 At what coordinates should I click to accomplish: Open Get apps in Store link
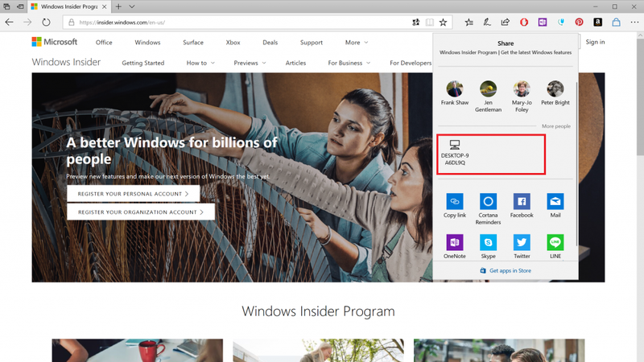pyautogui.click(x=506, y=270)
